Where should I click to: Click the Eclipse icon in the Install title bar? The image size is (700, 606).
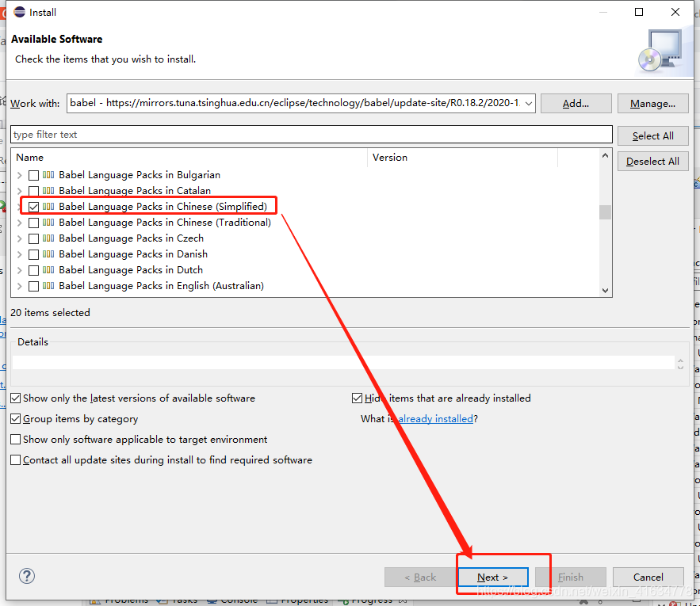click(x=19, y=12)
